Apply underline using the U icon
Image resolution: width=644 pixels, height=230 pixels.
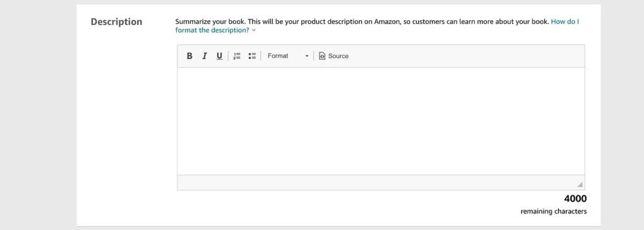219,56
